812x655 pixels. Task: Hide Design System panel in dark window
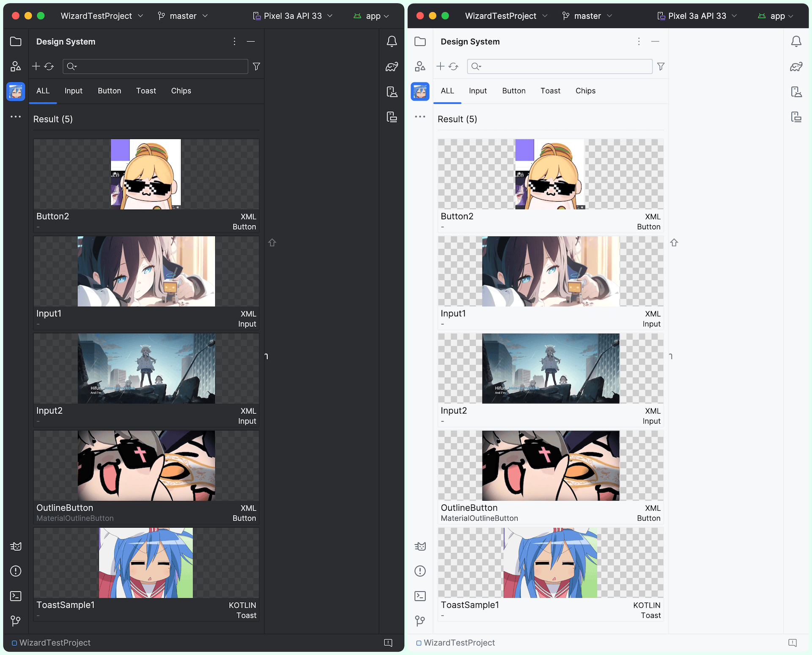pyautogui.click(x=251, y=41)
